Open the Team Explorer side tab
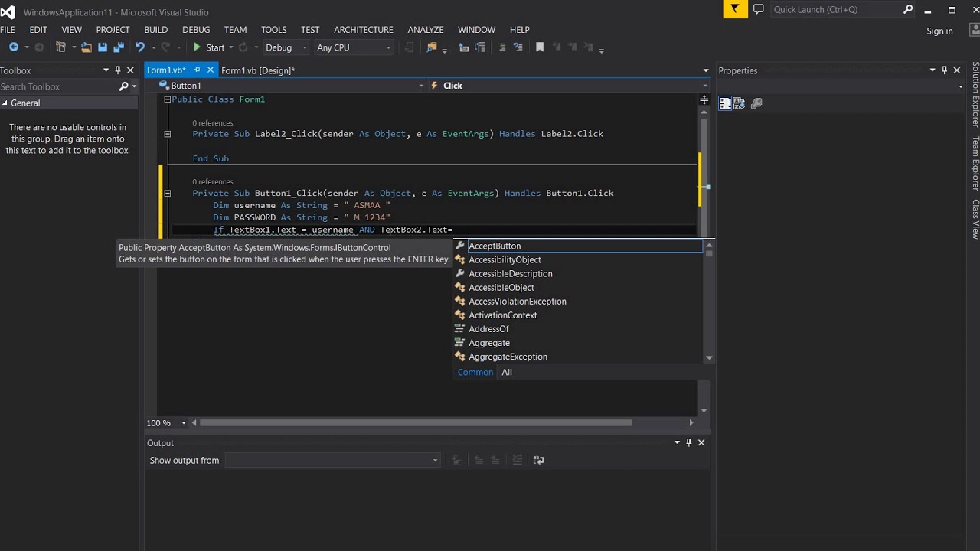The width and height of the screenshot is (980, 551). coord(975,163)
